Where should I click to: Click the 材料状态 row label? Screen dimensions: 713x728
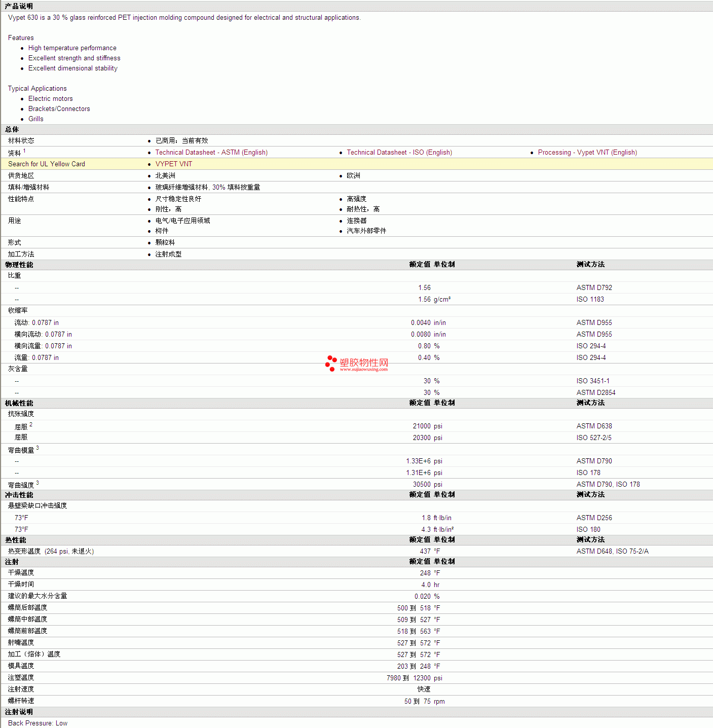(x=21, y=141)
